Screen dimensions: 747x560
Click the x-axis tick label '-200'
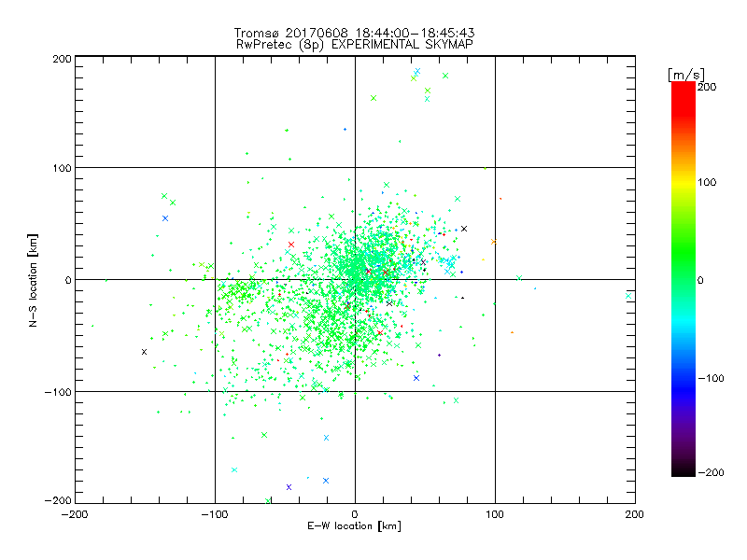pyautogui.click(x=75, y=514)
